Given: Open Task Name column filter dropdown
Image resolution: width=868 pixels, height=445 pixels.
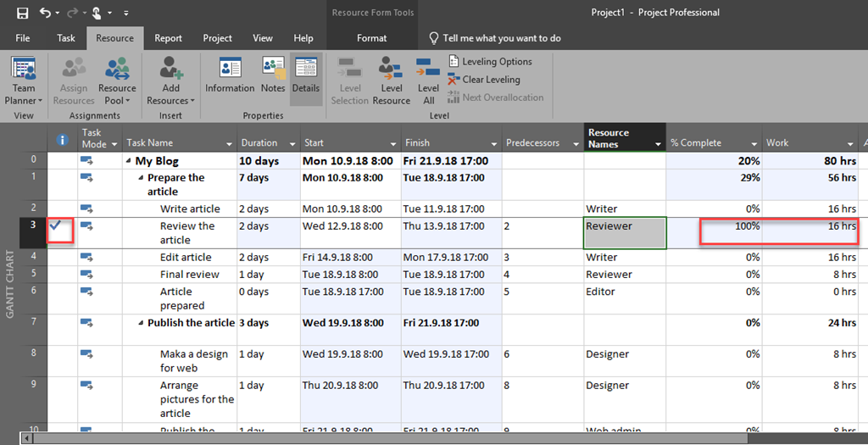Looking at the screenshot, I should click(228, 144).
